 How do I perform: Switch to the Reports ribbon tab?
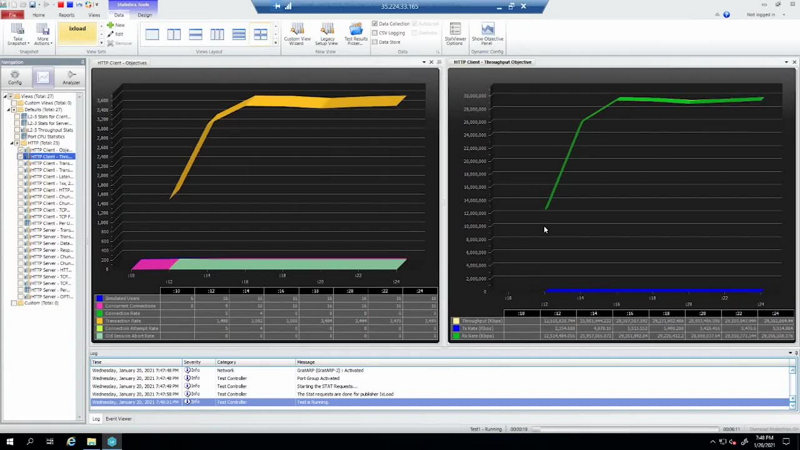pyautogui.click(x=66, y=15)
